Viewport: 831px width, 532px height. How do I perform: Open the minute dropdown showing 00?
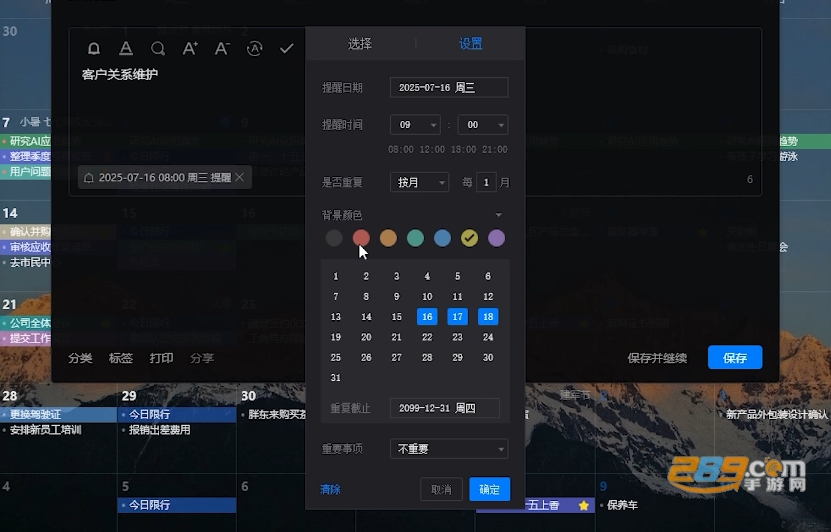point(483,125)
